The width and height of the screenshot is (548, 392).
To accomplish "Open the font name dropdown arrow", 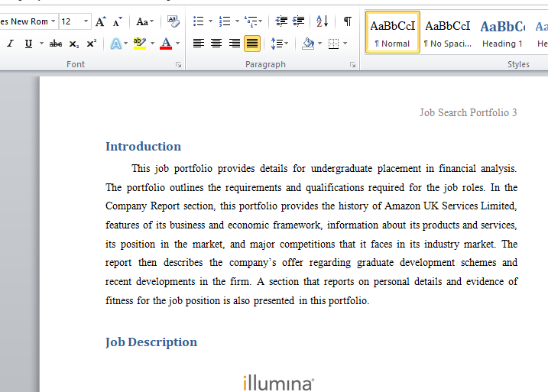I will click(54, 21).
